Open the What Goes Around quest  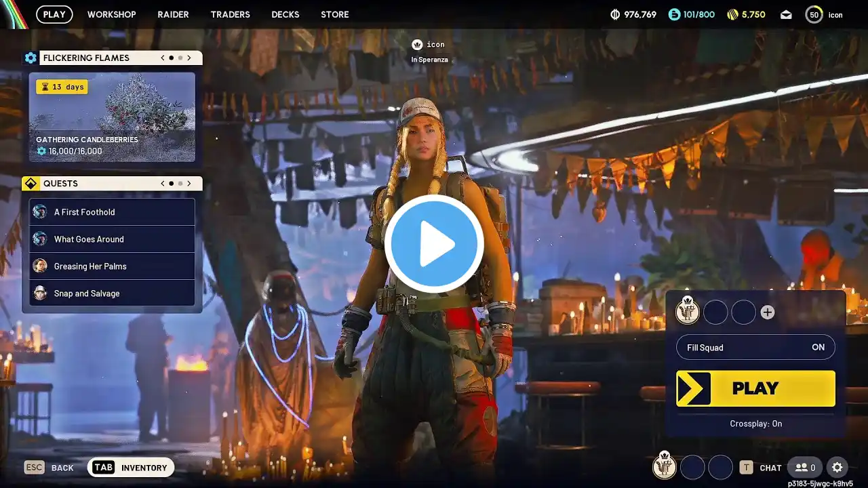click(112, 239)
